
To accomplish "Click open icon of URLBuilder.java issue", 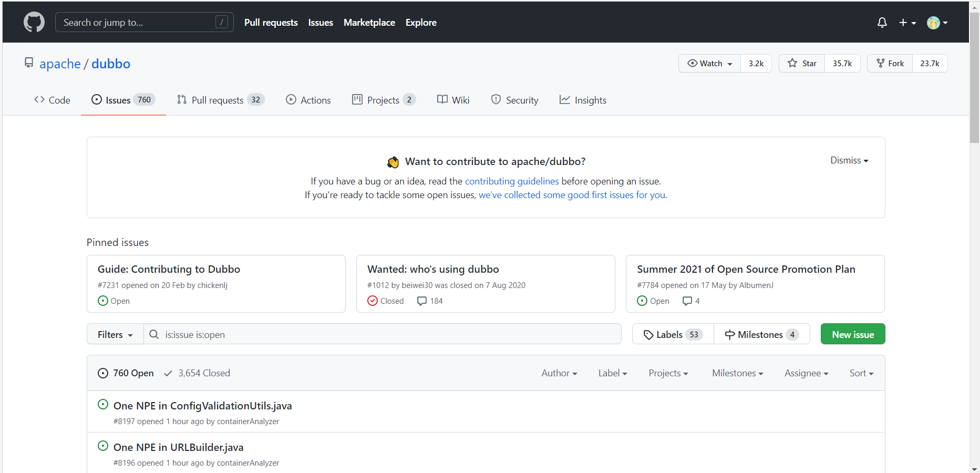I will tap(103, 446).
